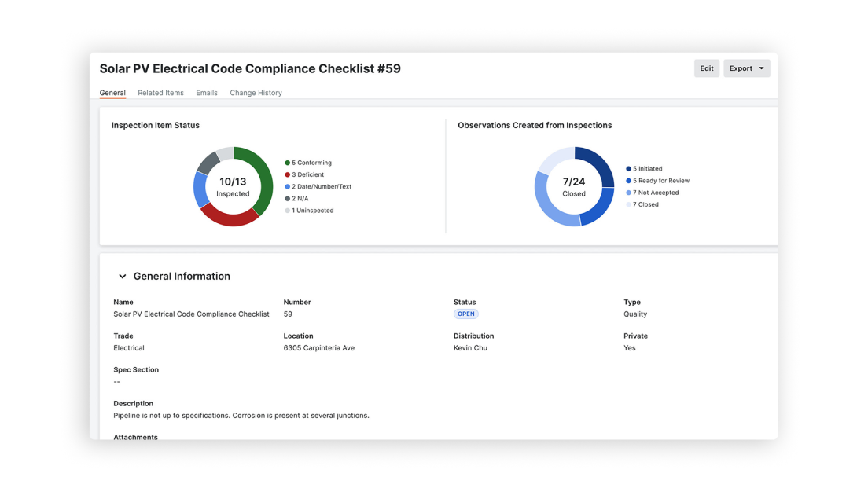Click the Edit button

click(706, 68)
